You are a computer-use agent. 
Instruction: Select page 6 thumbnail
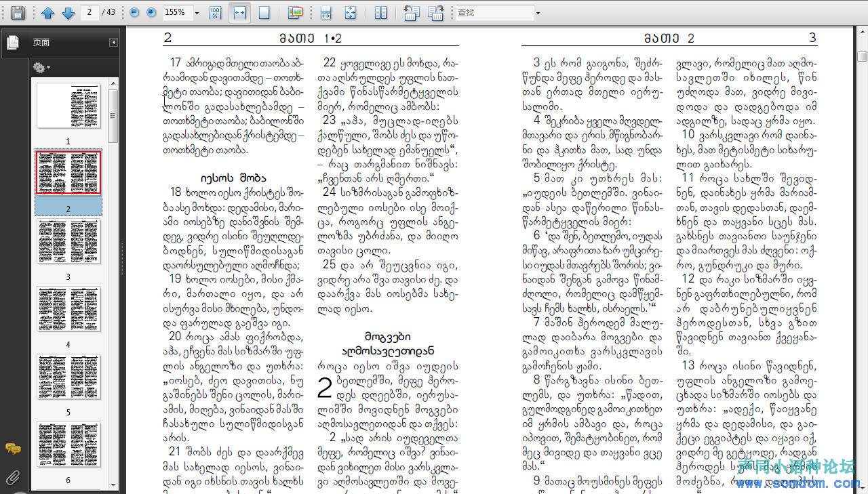pyautogui.click(x=68, y=445)
